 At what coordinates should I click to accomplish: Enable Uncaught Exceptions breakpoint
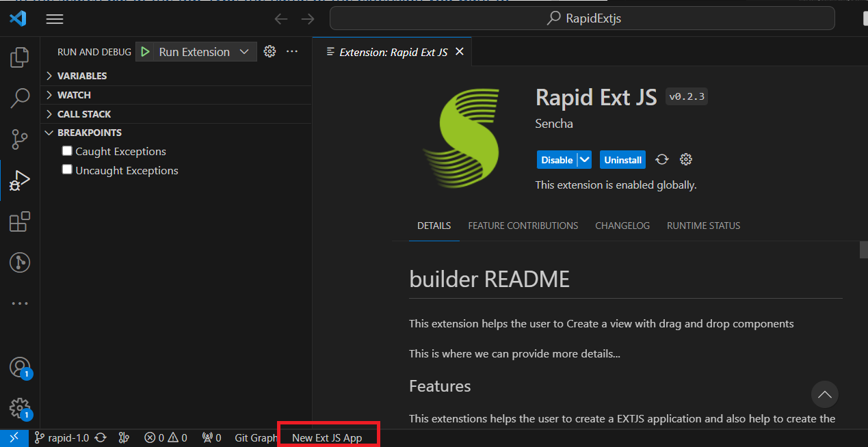[x=67, y=170]
